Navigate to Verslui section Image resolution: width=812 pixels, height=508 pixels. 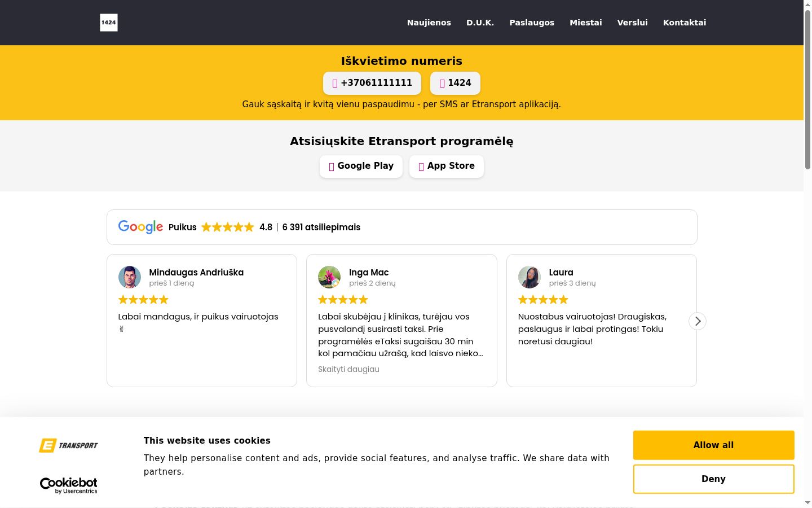pos(633,23)
